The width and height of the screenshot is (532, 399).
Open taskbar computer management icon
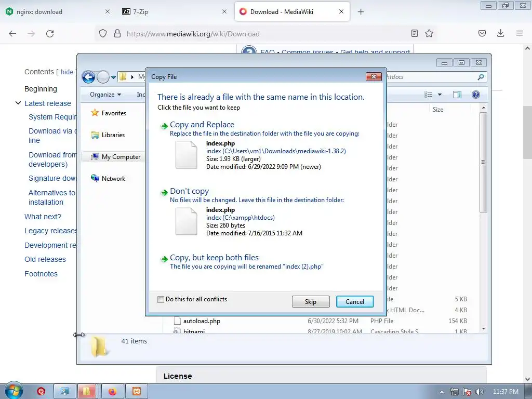65,392
